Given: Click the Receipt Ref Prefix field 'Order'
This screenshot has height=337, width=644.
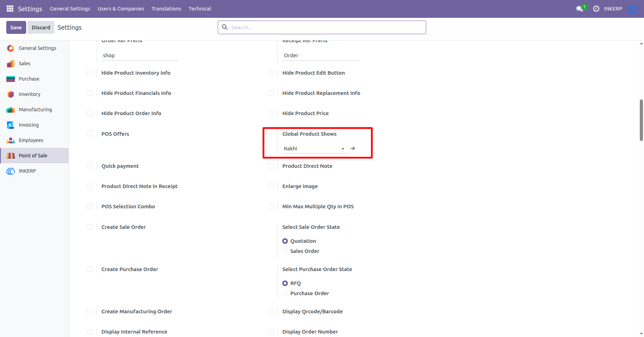Looking at the screenshot, I should click(321, 55).
